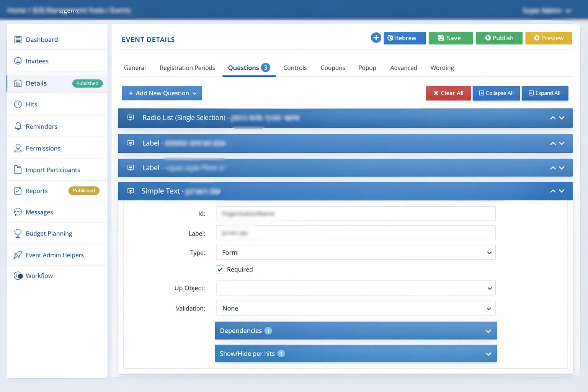This screenshot has width=588, height=392.
Task: Move first Label question down
Action: pos(562,144)
